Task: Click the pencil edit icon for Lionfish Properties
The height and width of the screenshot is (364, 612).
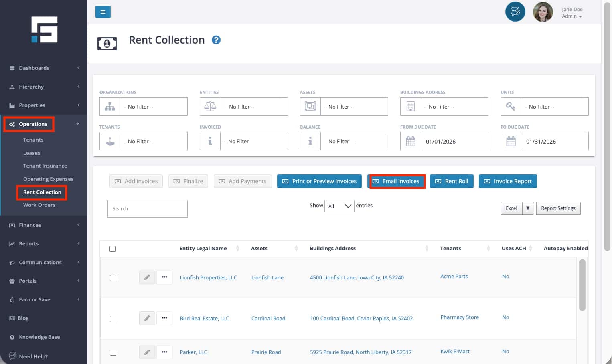Action: pyautogui.click(x=147, y=277)
